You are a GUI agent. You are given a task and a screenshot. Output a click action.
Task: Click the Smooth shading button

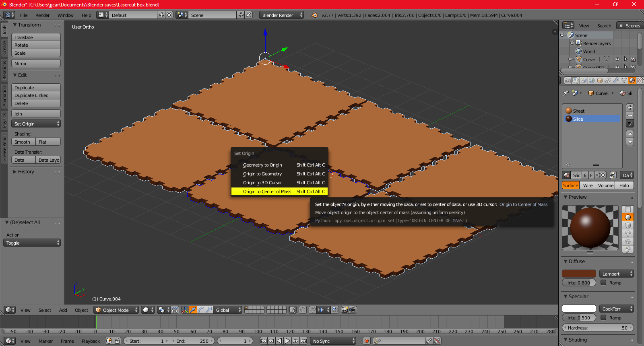pos(23,142)
